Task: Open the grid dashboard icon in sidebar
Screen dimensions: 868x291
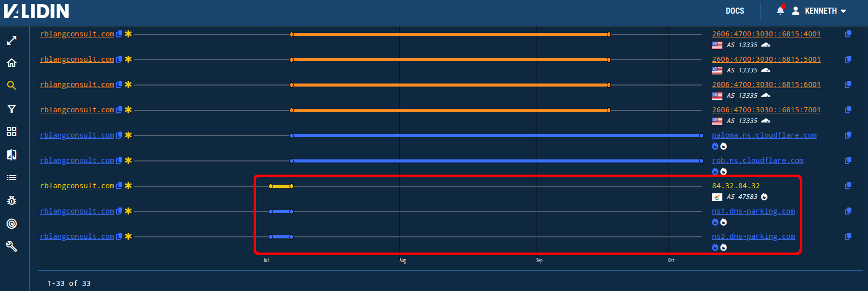Action: (x=12, y=132)
